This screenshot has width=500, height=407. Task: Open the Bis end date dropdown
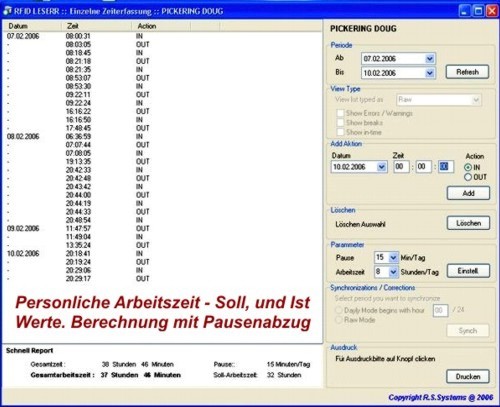(430, 73)
